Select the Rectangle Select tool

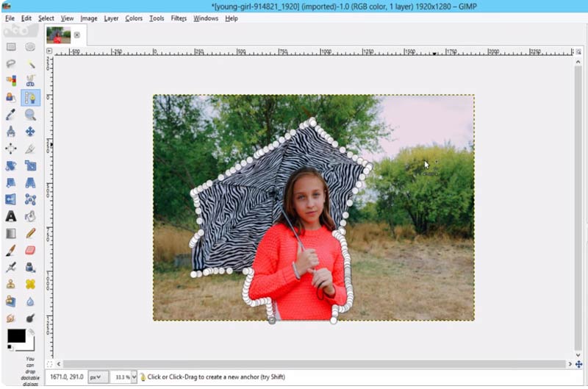pyautogui.click(x=11, y=47)
